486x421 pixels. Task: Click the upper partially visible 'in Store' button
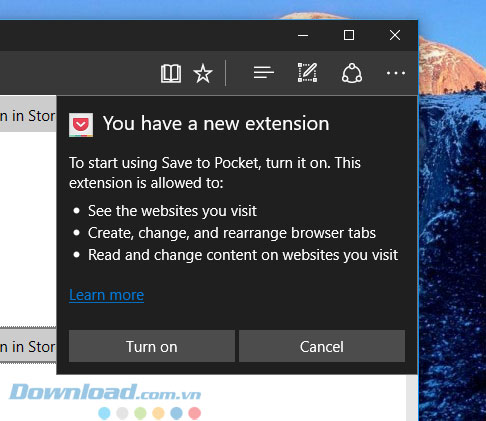click(x=28, y=114)
